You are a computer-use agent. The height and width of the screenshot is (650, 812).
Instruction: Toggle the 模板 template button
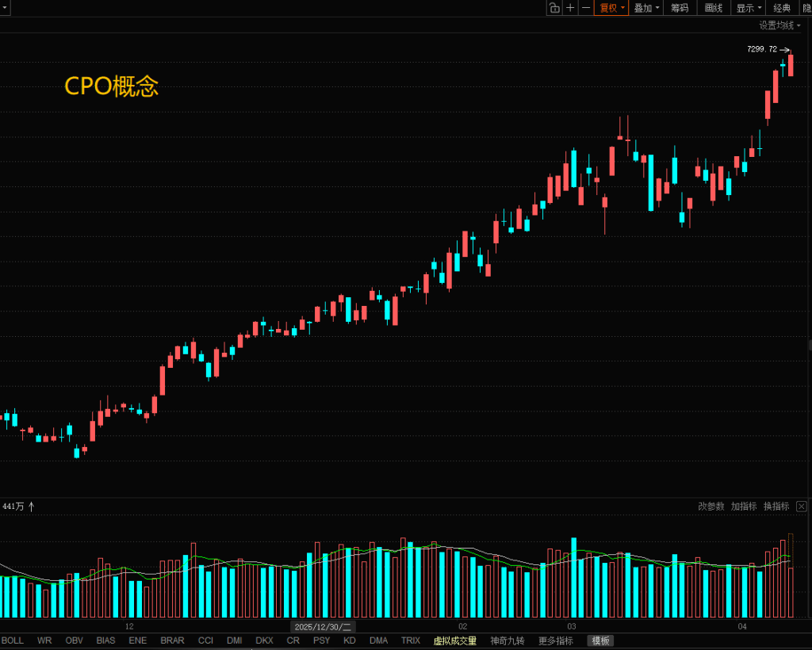600,640
